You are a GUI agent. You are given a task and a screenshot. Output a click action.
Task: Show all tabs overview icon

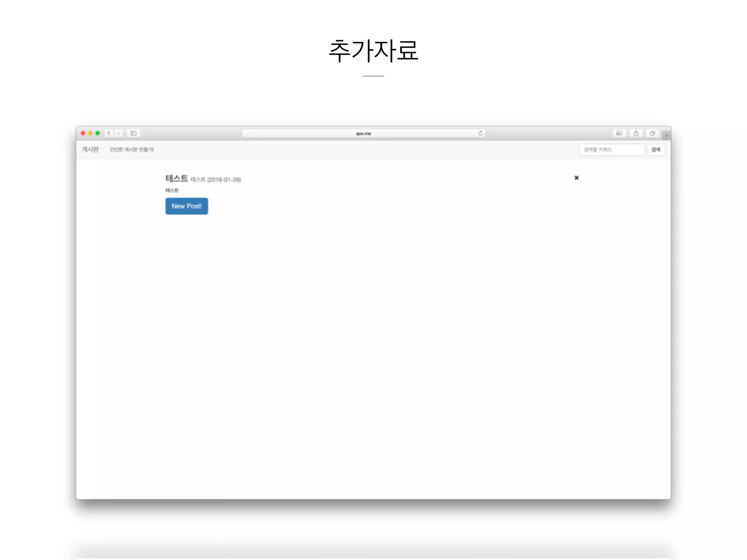coord(653,133)
